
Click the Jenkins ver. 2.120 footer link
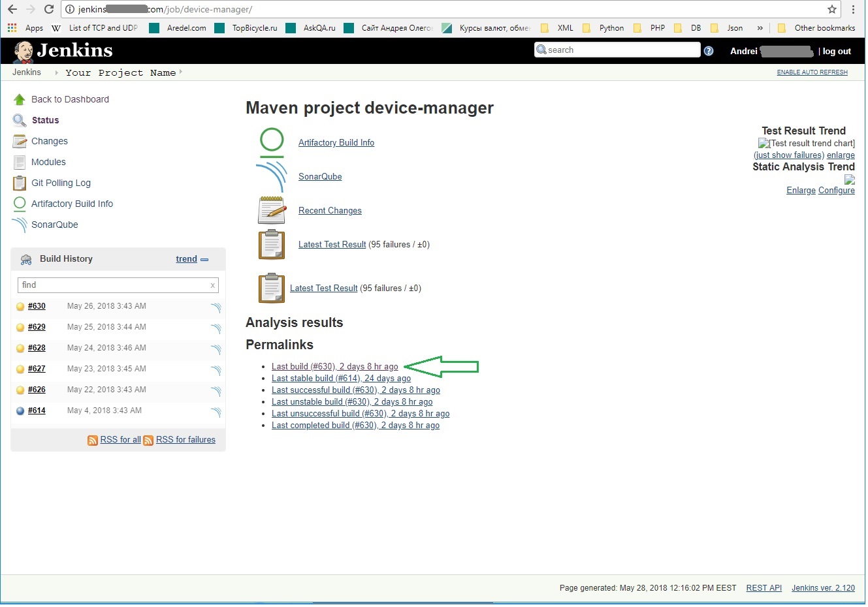(x=823, y=588)
